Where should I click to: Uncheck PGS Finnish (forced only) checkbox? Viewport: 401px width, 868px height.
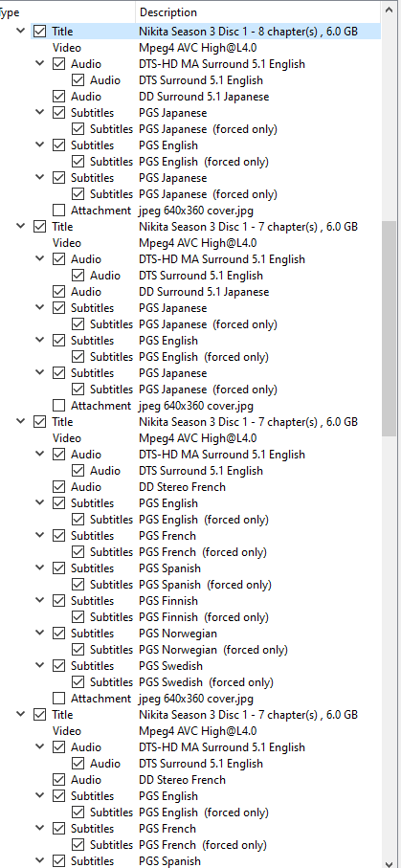pos(78,616)
